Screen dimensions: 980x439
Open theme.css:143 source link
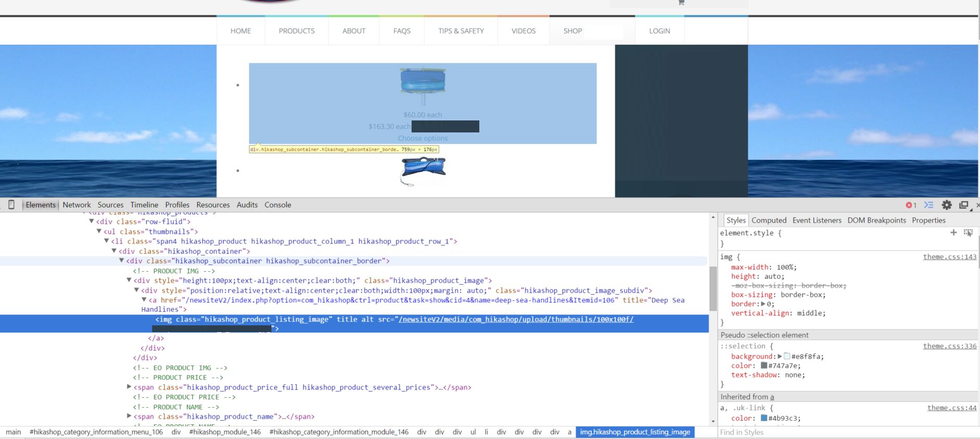[950, 257]
